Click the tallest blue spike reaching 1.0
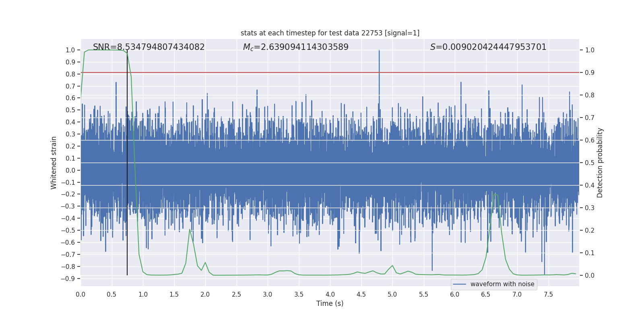 (379, 51)
